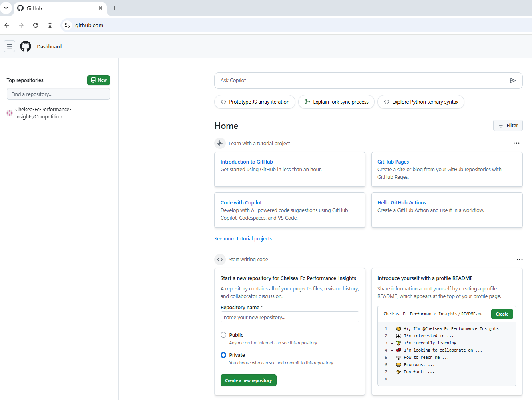Send the Ask Copilot prompt arrow

click(x=512, y=80)
